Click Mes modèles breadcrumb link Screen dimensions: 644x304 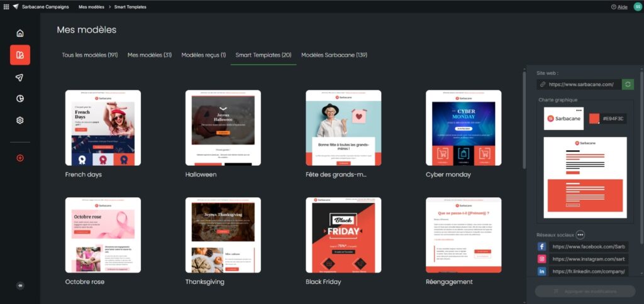(92, 6)
